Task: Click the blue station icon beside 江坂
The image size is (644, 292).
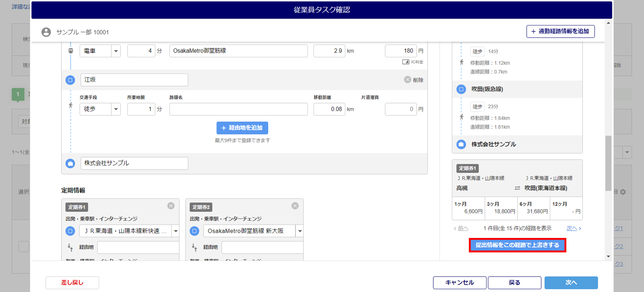Action: (x=70, y=80)
